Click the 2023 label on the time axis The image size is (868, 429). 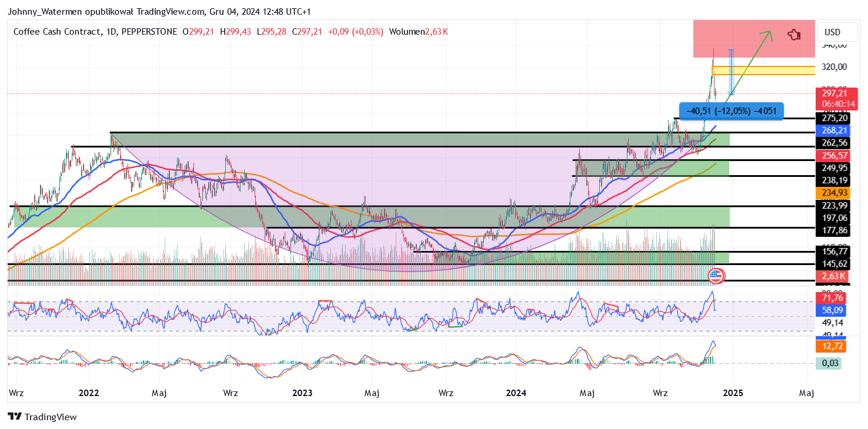coord(302,393)
